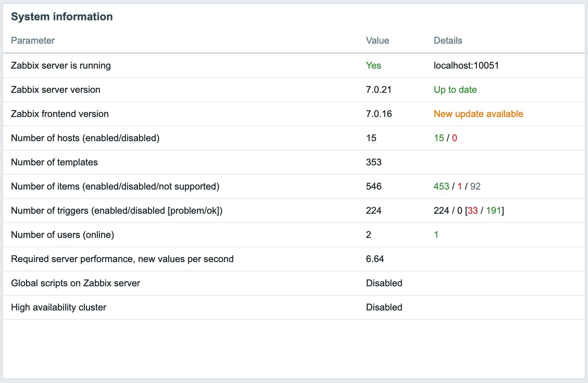Click the Parameter column header
The width and height of the screenshot is (588, 383).
click(33, 41)
